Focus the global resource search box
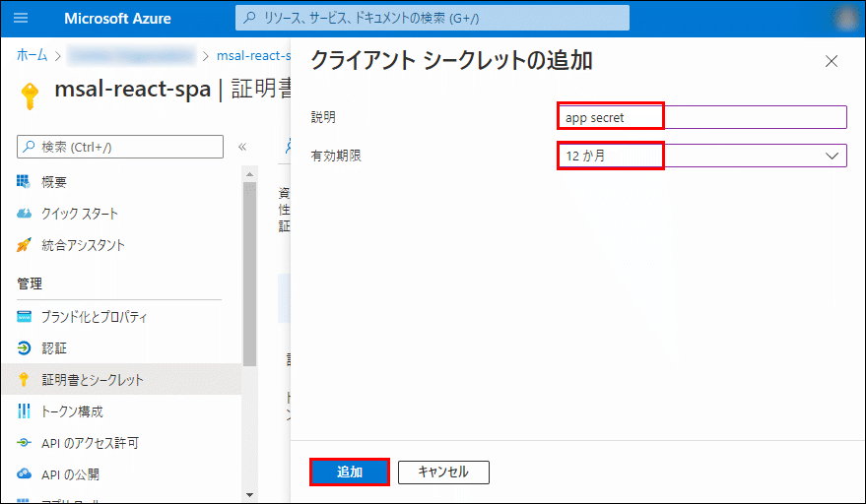 click(432, 19)
